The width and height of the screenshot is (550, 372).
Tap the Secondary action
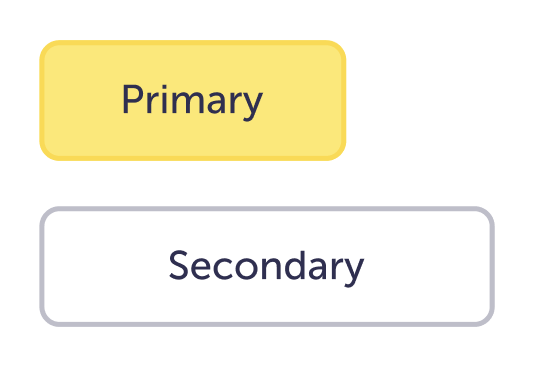click(267, 266)
